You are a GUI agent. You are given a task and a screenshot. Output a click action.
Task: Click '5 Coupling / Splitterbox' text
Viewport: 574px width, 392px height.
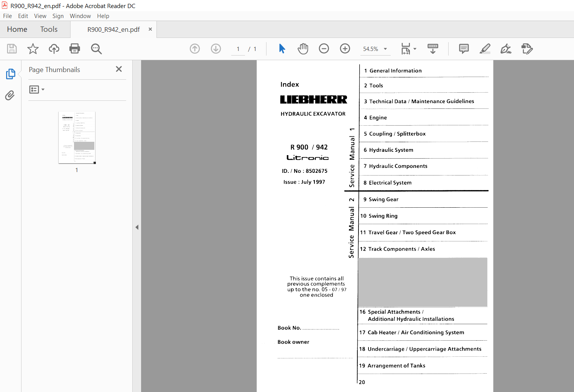coord(395,134)
